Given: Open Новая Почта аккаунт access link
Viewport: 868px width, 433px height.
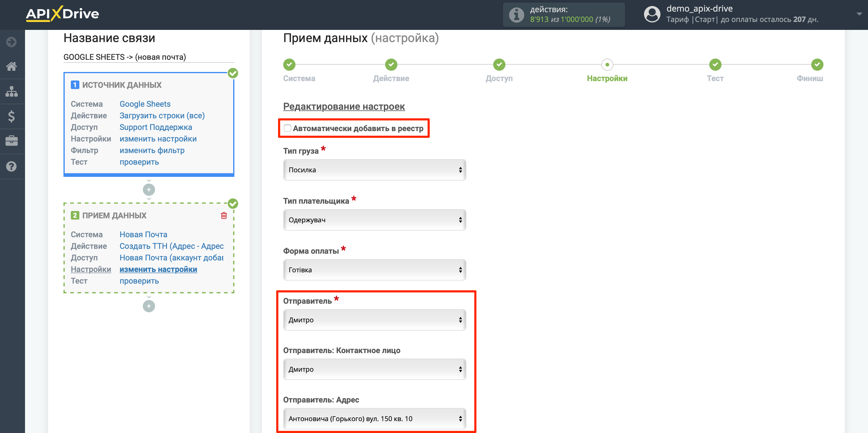Looking at the screenshot, I should [172, 258].
